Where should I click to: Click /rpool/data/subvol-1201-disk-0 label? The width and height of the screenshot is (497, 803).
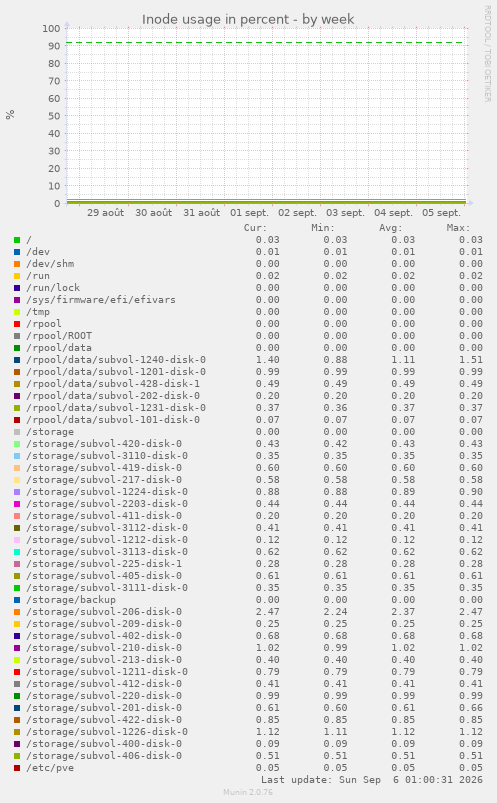coord(116,372)
